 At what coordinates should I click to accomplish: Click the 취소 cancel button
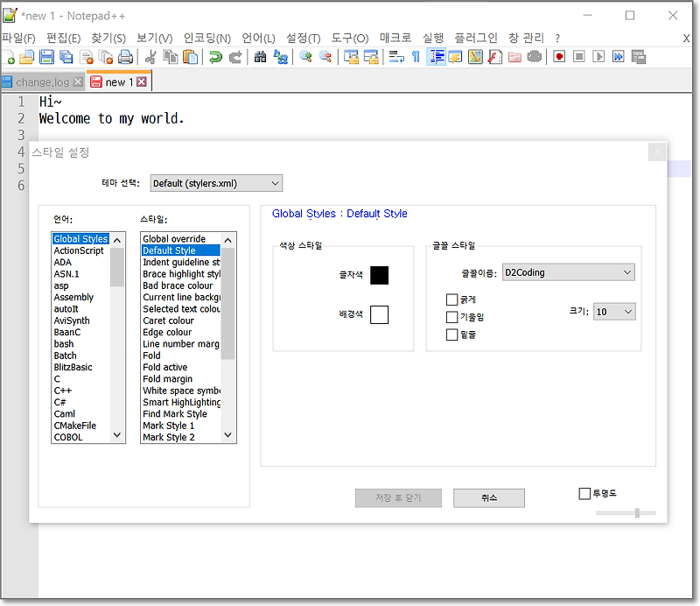(489, 498)
